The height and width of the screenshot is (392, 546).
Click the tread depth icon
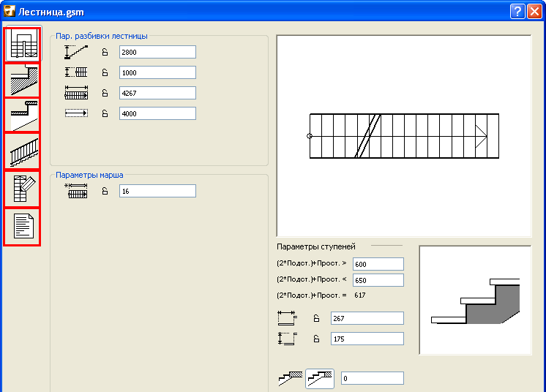[x=288, y=318]
